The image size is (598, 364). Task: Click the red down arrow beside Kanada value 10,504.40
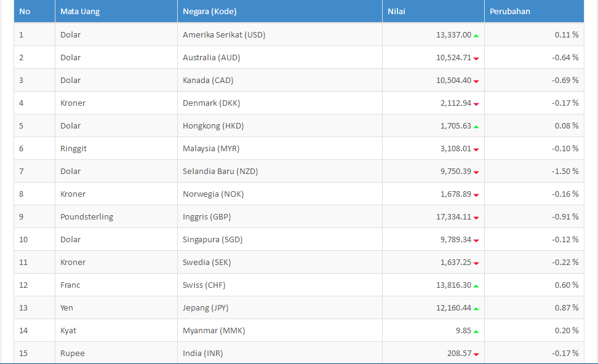coord(476,81)
